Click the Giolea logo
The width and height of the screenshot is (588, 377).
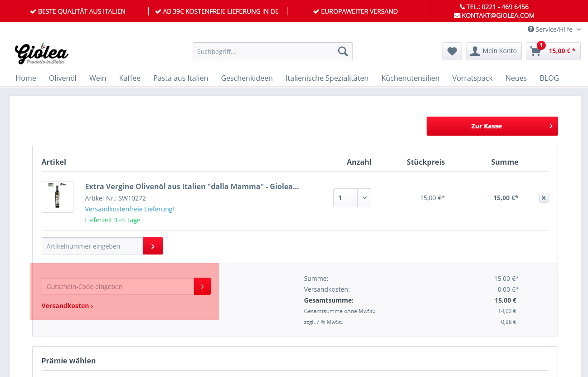pos(41,53)
